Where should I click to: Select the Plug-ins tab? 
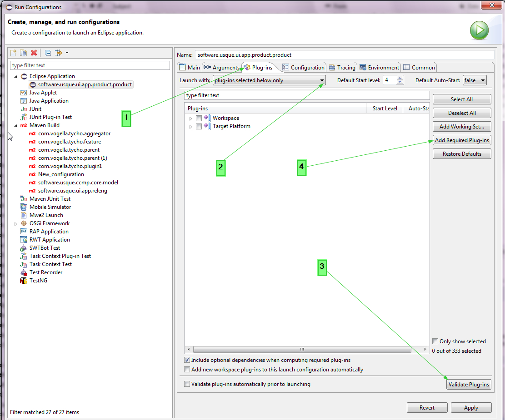(x=258, y=67)
